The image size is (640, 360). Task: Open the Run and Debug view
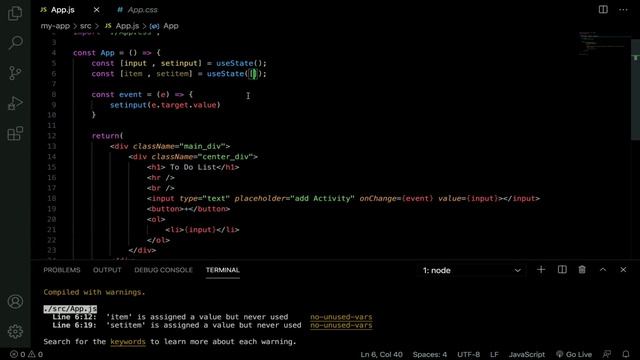click(x=15, y=103)
